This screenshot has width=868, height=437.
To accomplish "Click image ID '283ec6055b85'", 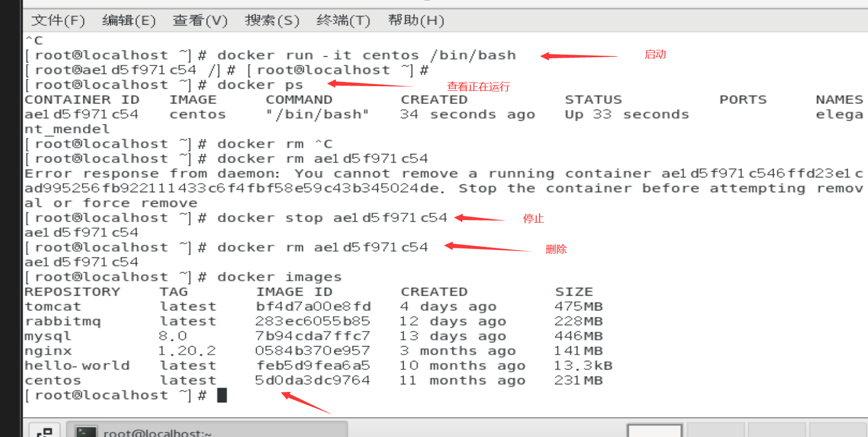I will 313,321.
